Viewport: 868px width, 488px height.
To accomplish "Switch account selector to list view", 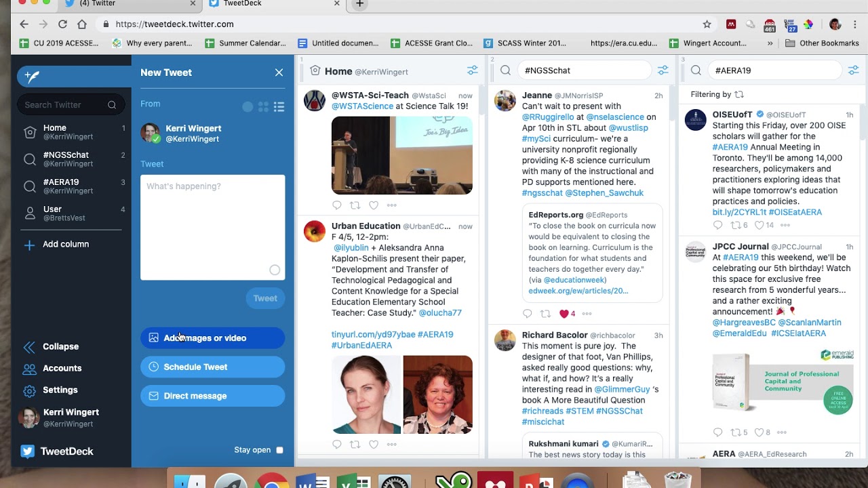I will click(x=279, y=107).
